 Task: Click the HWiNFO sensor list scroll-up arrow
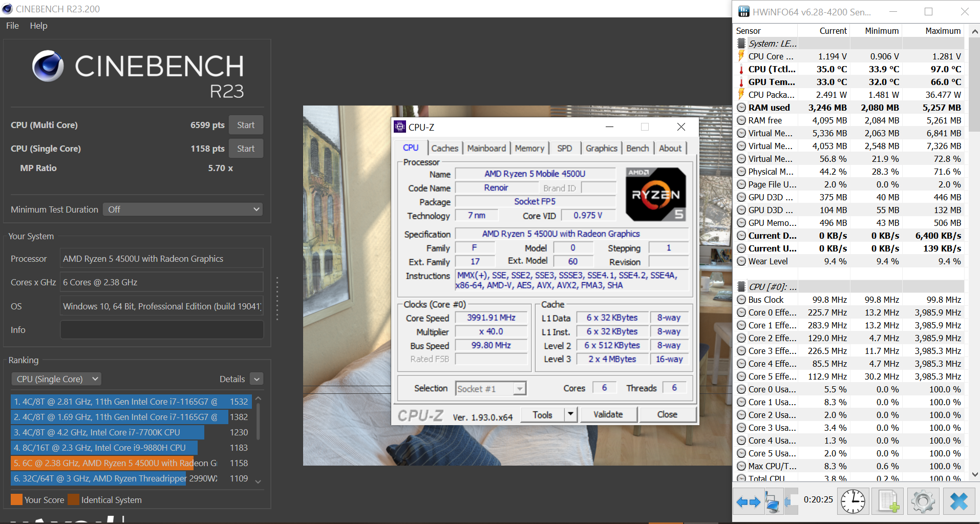click(975, 31)
